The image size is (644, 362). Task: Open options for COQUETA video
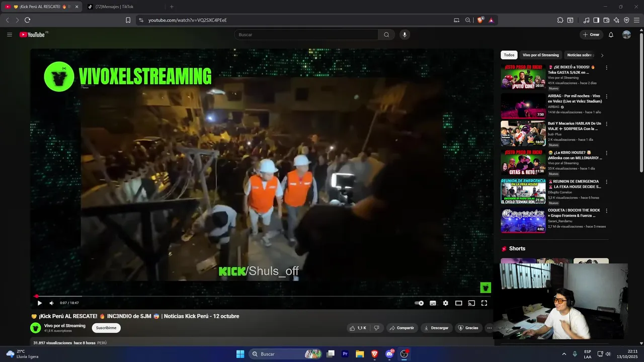tap(606, 211)
